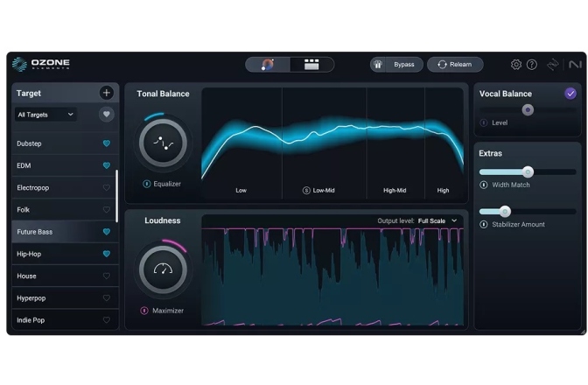The height and width of the screenshot is (385, 588).
Task: Click the Bypass button
Action: tap(404, 65)
